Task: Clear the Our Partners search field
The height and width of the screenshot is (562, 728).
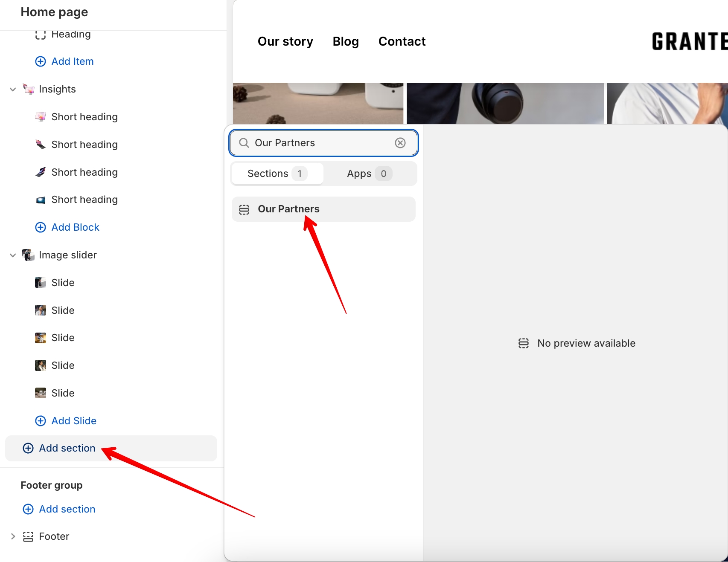Action: tap(400, 143)
